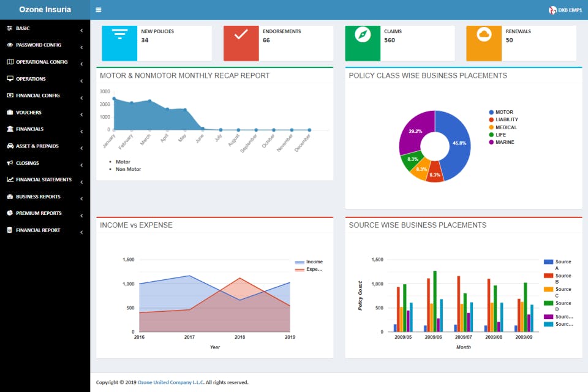Click the Source A blue legend swatch
The width and height of the screenshot is (588, 392).
pos(548,262)
